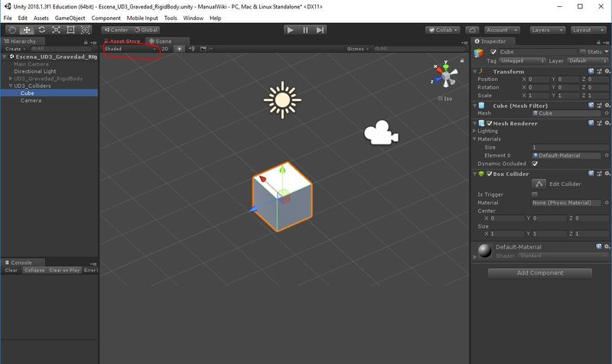Select the Move tool
Viewport: 612px width, 364px height.
coord(27,30)
